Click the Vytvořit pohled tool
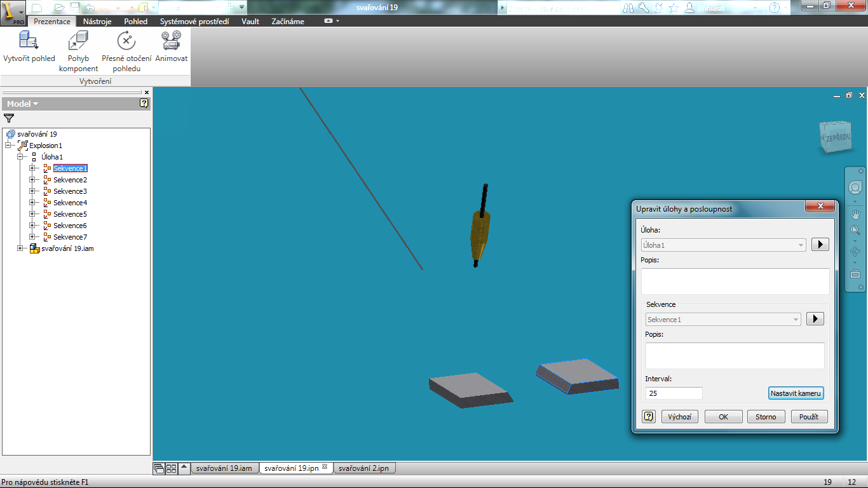This screenshot has width=868, height=488. (x=29, y=46)
